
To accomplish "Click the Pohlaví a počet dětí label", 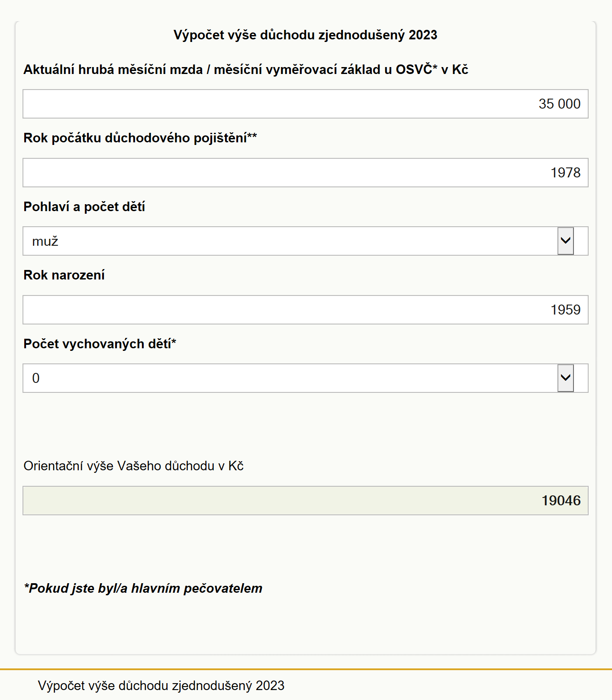I will pyautogui.click(x=84, y=207).
